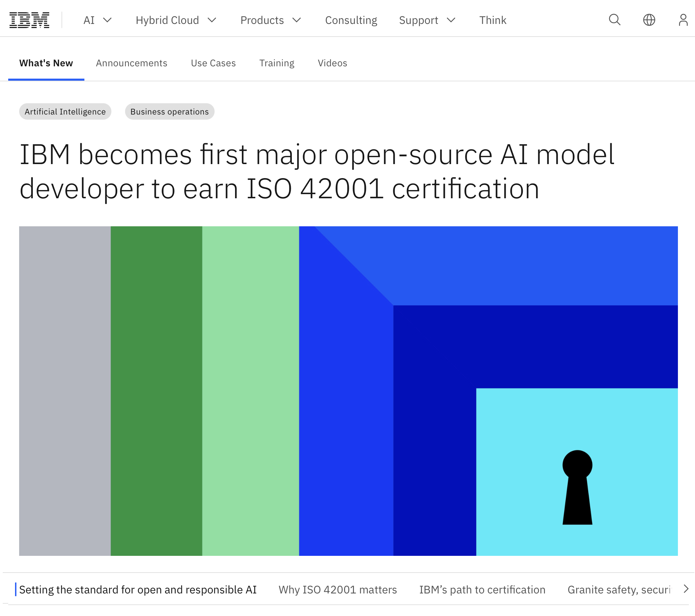The image size is (695, 616).
Task: Open the Think navigation link
Action: pyautogui.click(x=492, y=20)
